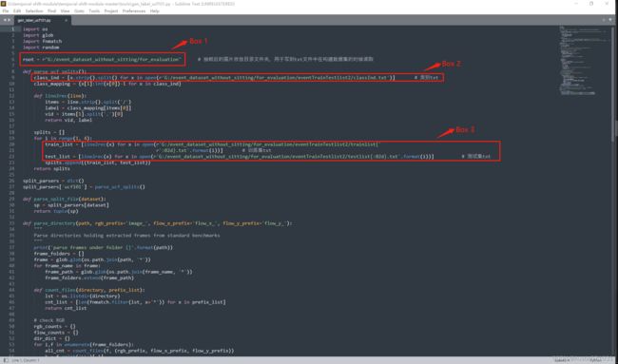Open the Project menu
The width and height of the screenshot is (618, 364).
pos(111,11)
